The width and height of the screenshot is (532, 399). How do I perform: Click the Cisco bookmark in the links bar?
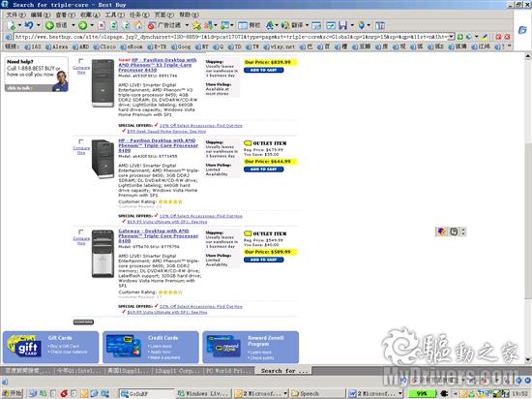pyautogui.click(x=104, y=46)
